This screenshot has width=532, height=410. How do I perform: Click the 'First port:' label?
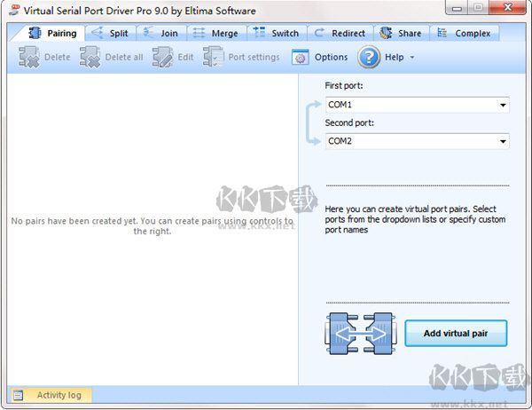coord(344,85)
